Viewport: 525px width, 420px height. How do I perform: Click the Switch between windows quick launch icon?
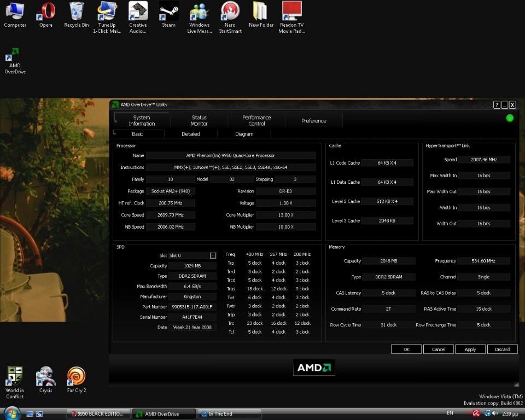(39, 414)
